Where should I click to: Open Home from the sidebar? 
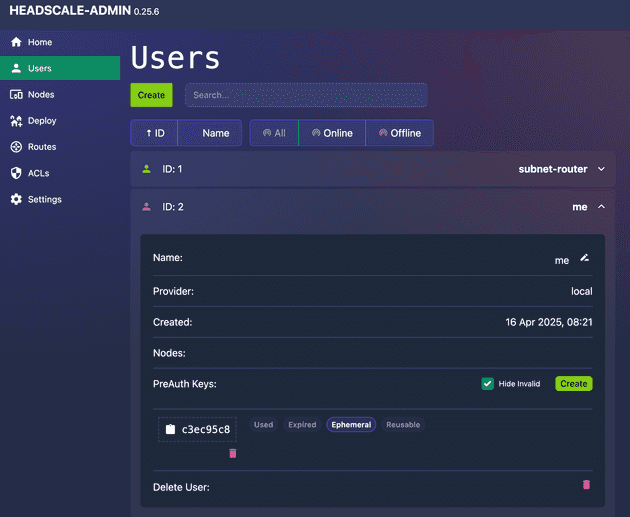click(x=40, y=42)
